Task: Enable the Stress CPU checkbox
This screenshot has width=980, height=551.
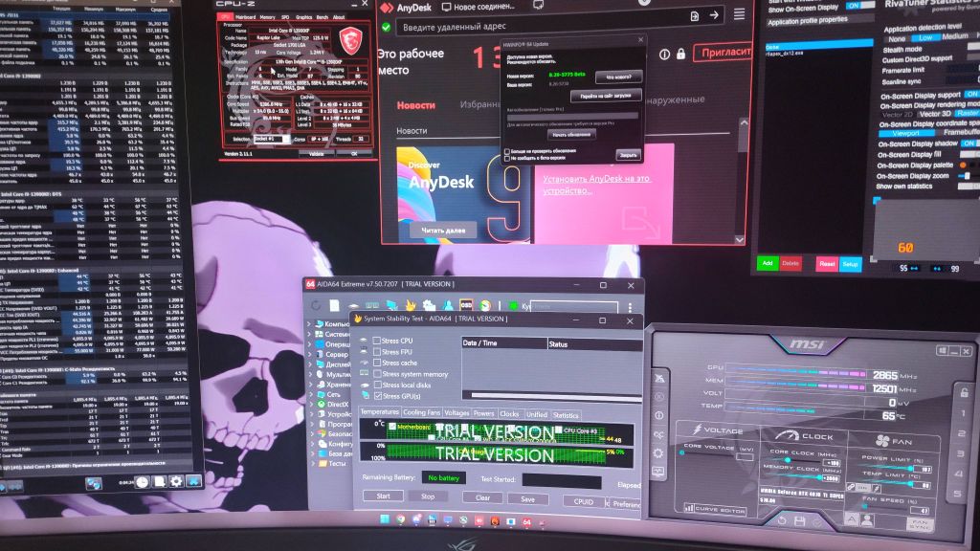Action: tap(377, 341)
